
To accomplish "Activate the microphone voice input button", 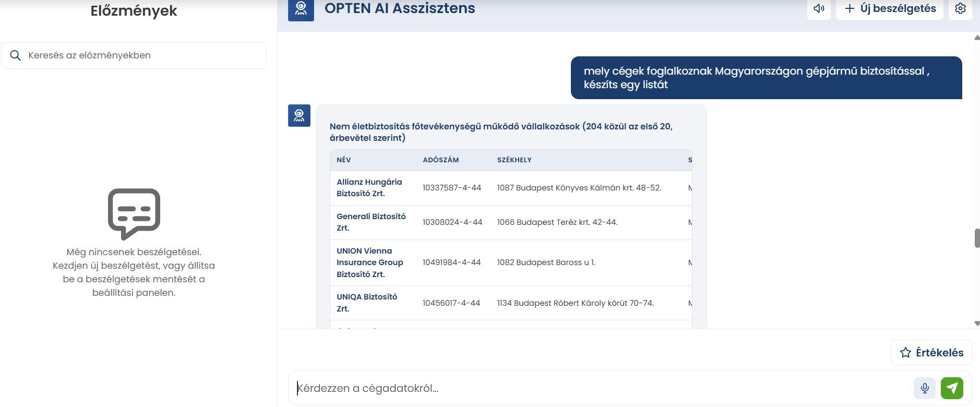I will tap(925, 388).
